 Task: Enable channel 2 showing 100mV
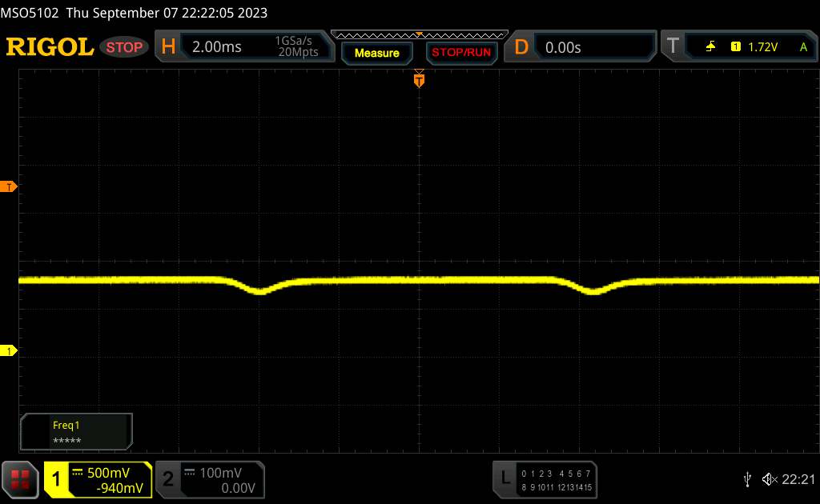(x=209, y=479)
